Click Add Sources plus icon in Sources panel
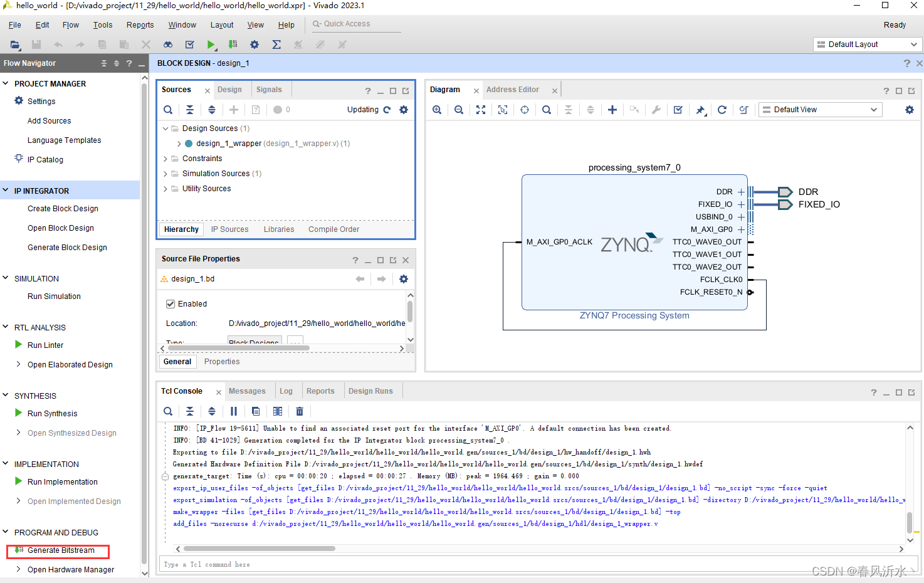 point(234,110)
